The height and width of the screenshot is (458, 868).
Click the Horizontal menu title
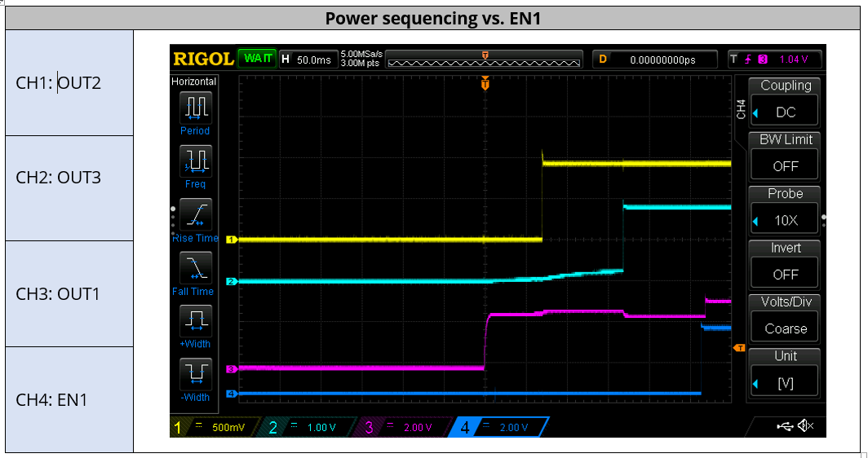(x=194, y=81)
